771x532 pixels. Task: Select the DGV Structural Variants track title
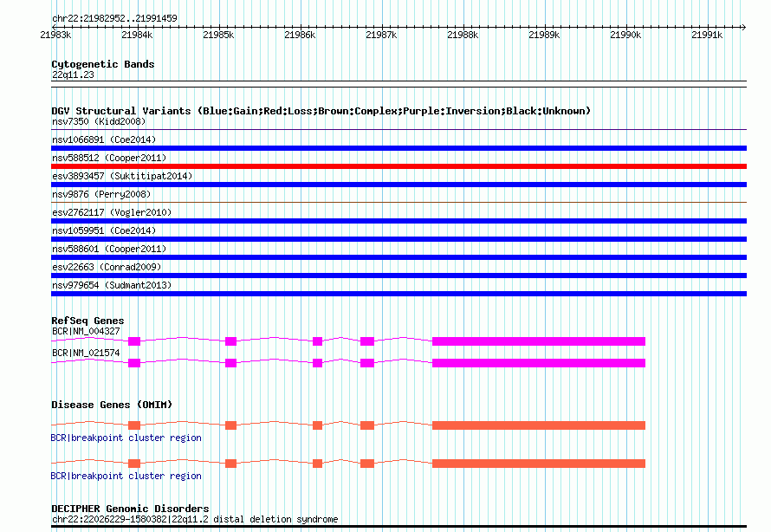pos(321,111)
